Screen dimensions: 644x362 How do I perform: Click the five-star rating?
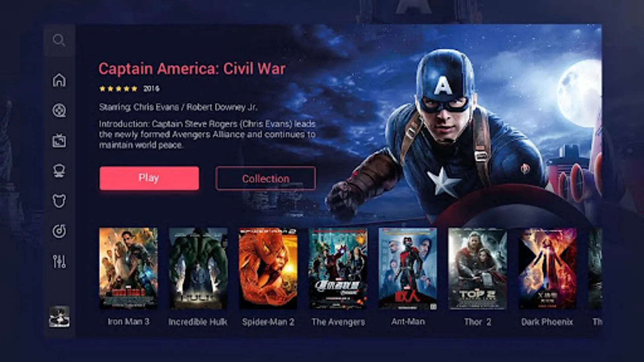[x=118, y=88]
